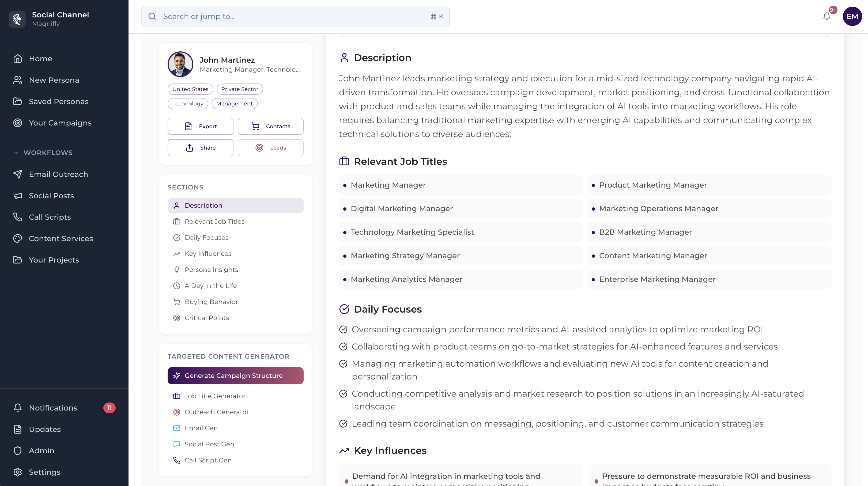Open the Call Script Gen phone item

[207, 460]
